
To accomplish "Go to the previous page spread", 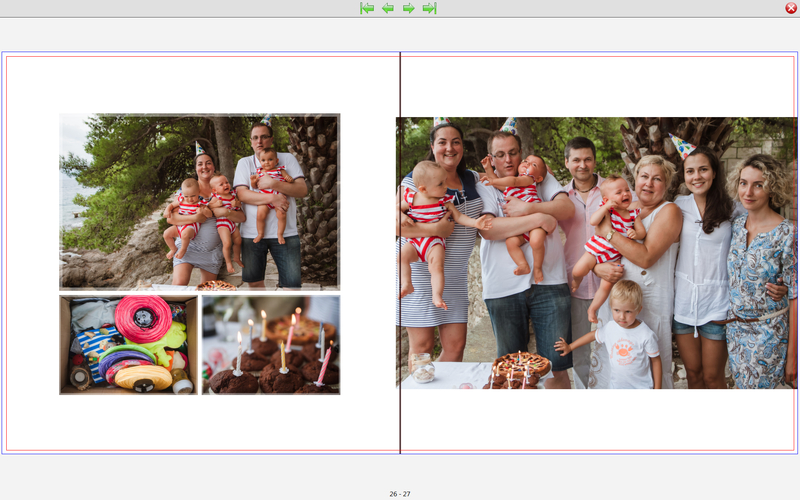I will [388, 8].
